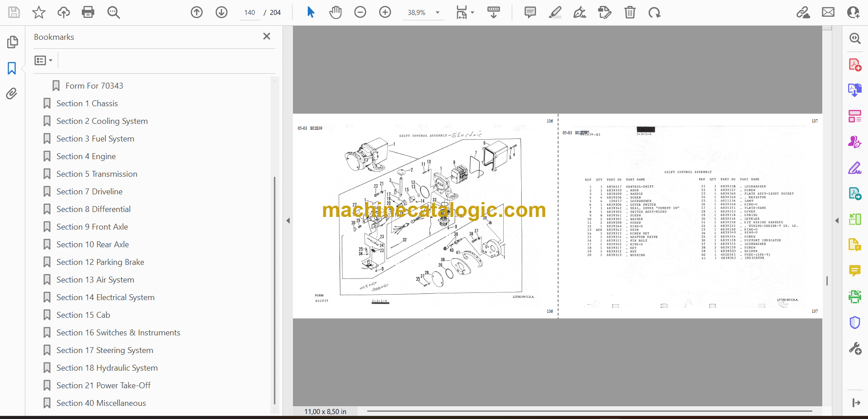Open the stamp tool
The width and height of the screenshot is (868, 419).
[x=605, y=12]
